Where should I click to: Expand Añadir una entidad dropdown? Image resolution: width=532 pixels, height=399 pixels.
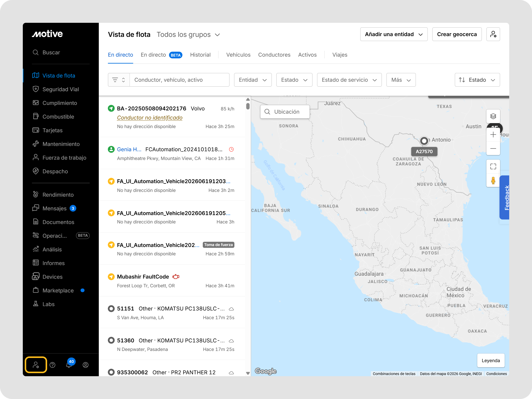coord(394,34)
